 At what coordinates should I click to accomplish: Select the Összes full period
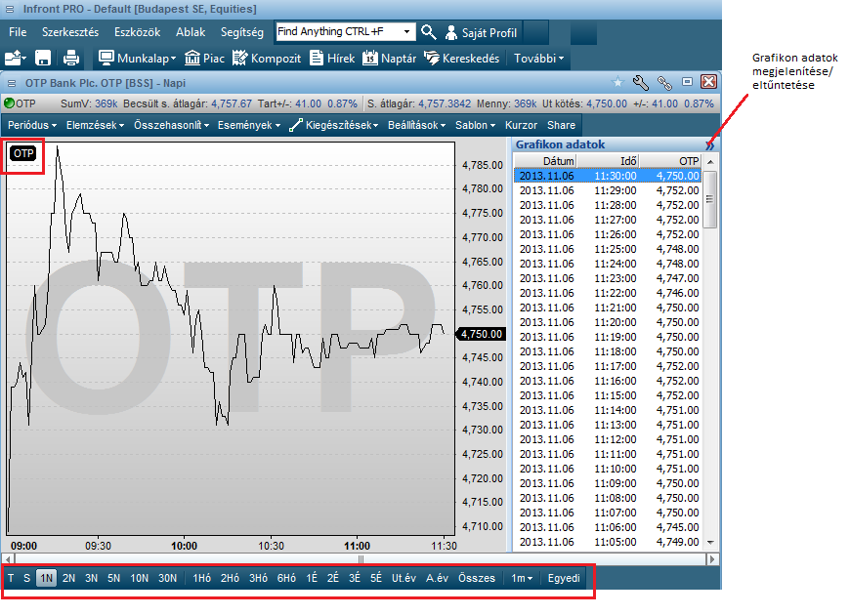pyautogui.click(x=477, y=578)
